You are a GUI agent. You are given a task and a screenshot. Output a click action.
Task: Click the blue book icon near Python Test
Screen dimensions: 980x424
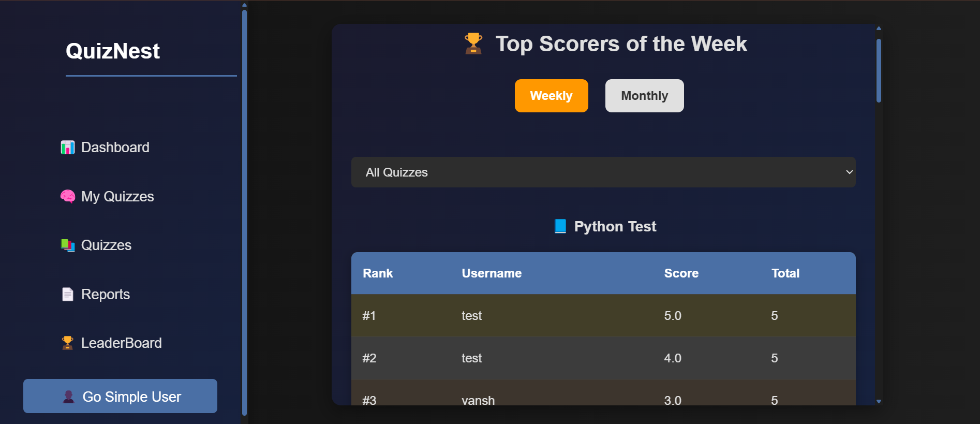coord(560,226)
